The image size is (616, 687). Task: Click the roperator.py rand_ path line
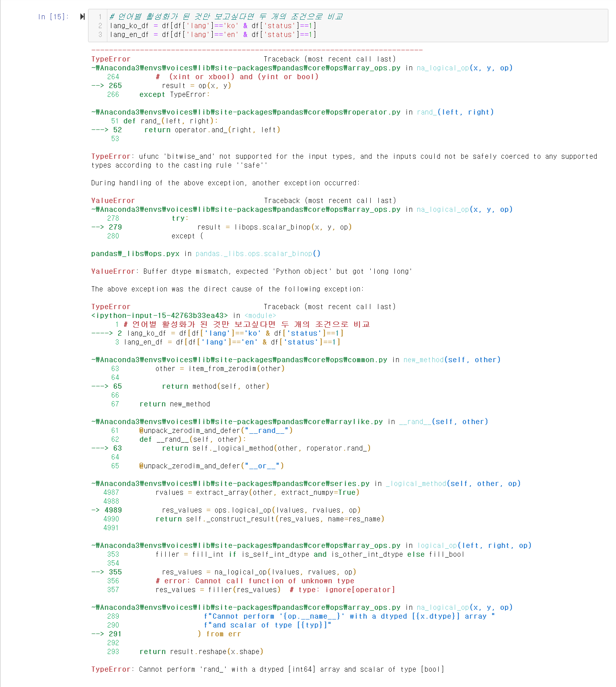[292, 112]
